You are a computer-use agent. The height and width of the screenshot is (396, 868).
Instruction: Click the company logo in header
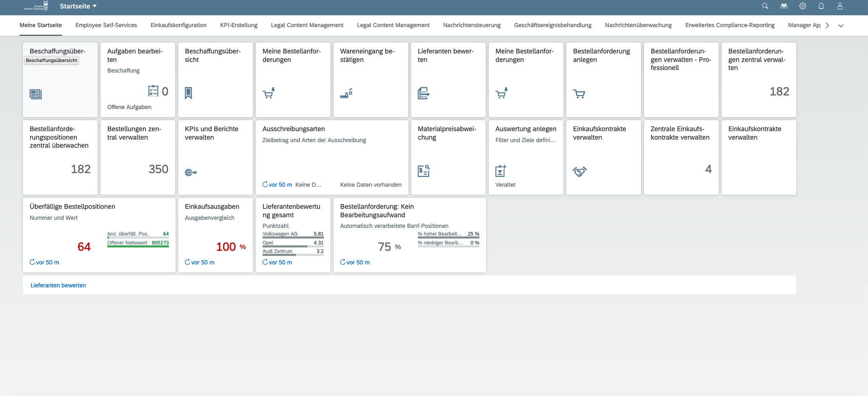pyautogui.click(x=36, y=6)
